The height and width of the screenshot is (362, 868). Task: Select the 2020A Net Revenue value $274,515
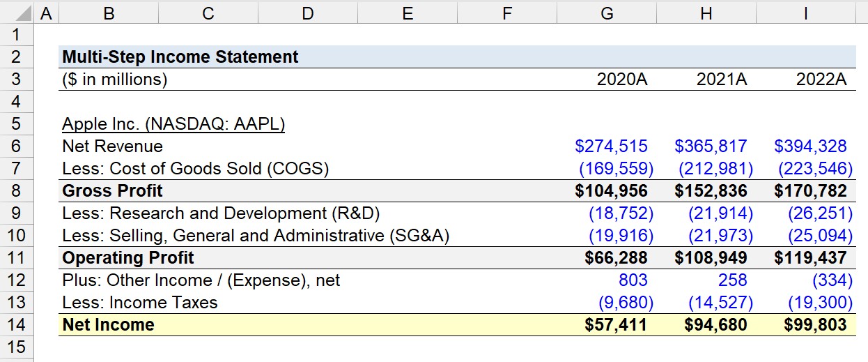[611, 146]
